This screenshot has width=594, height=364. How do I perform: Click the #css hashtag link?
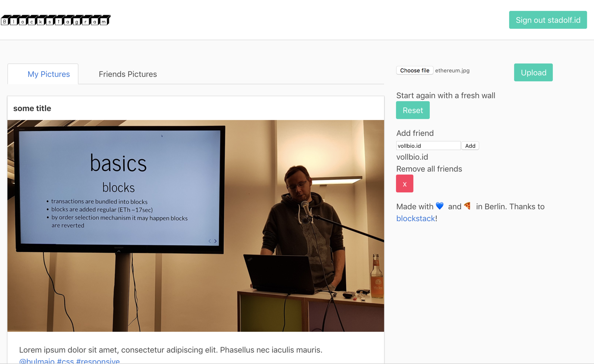point(65,361)
